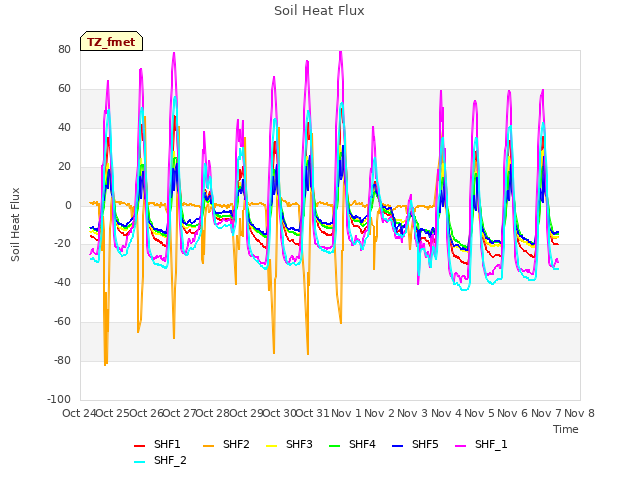This screenshot has width=640, height=480.
Task: Click the yellow SHF3 legend swatch
Action: [x=271, y=446]
